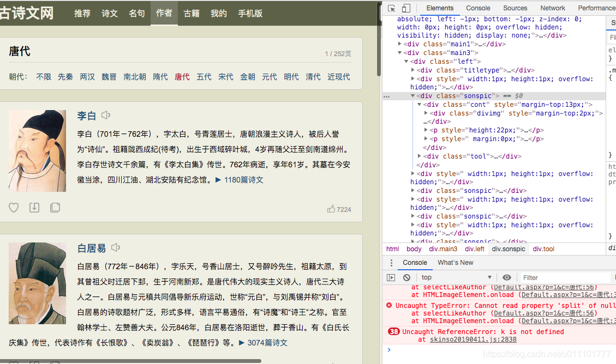Screen dimensions: 616x364
Task: Open 推荐 in site navigation
Action: (82, 13)
